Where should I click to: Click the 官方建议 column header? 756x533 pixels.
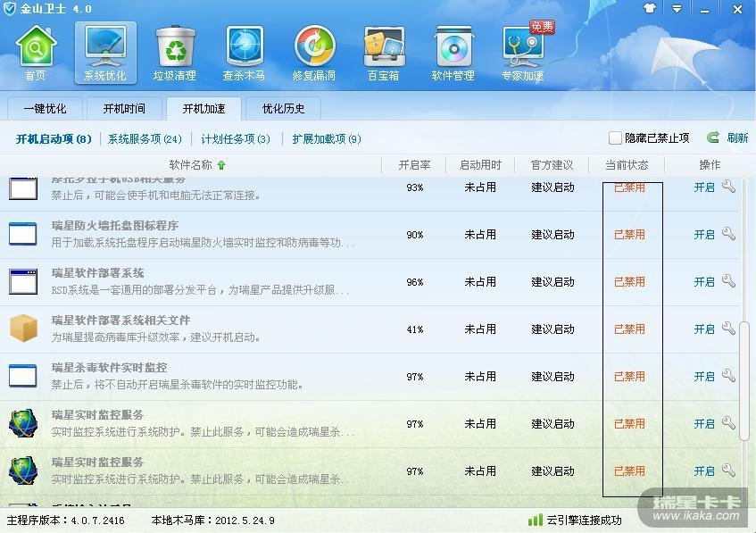pyautogui.click(x=552, y=165)
